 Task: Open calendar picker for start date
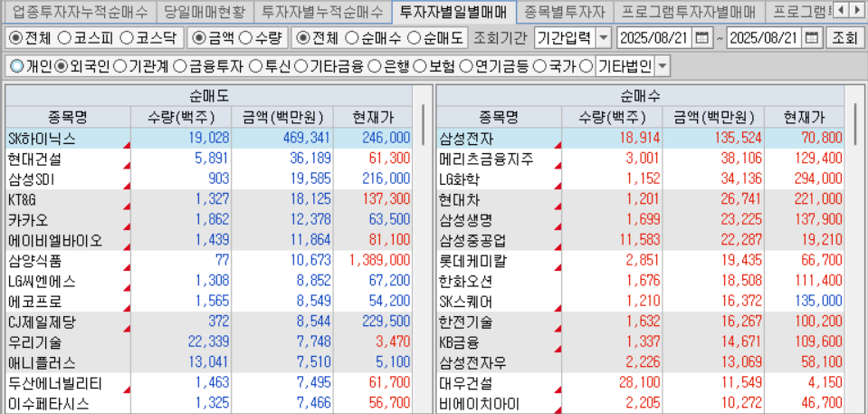point(701,38)
